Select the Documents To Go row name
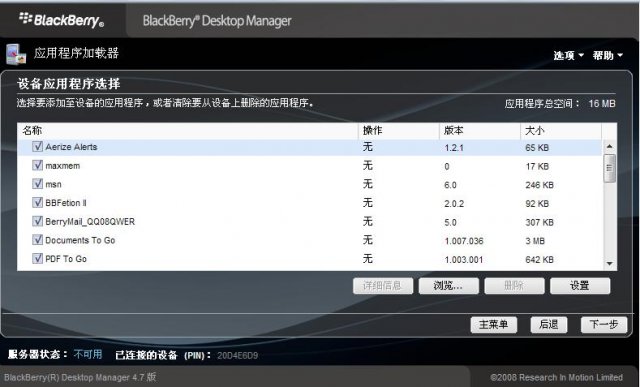The image size is (640, 387). point(80,240)
